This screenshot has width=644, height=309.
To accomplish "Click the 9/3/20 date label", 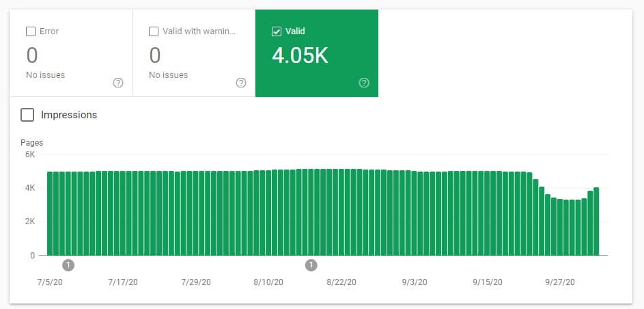I will (415, 282).
